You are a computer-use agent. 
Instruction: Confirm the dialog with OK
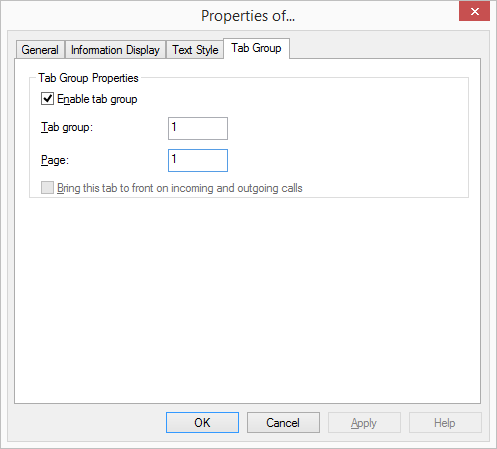click(202, 422)
